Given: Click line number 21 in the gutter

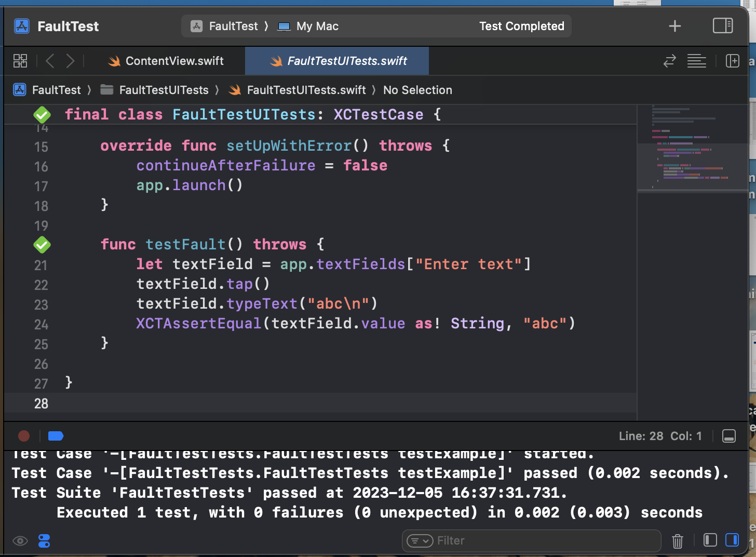Looking at the screenshot, I should click(x=41, y=265).
